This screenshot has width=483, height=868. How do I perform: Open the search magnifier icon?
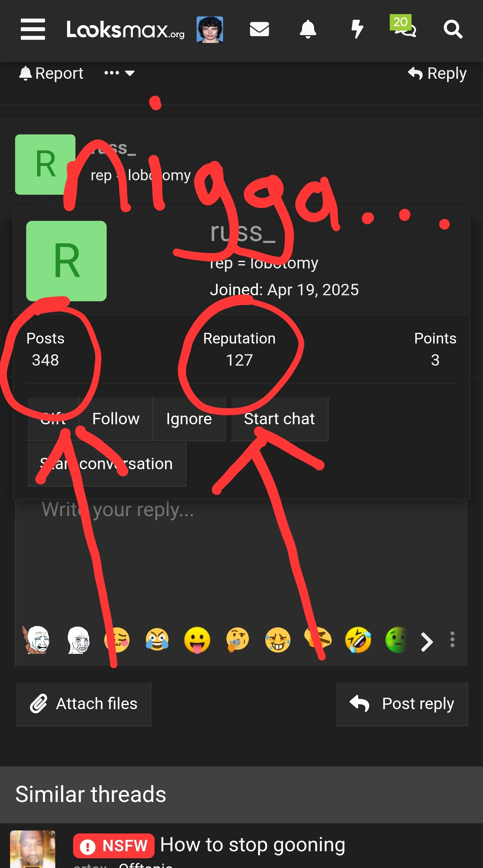tap(452, 29)
